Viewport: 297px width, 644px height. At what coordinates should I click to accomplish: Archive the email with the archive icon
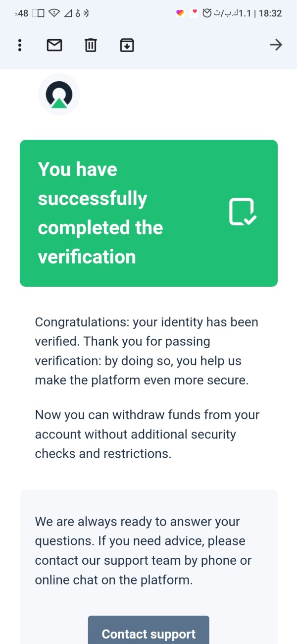(127, 46)
